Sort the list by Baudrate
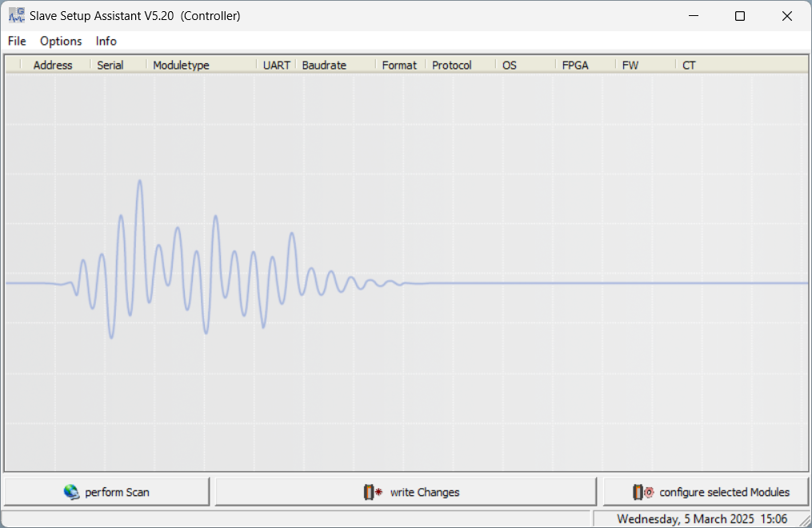Screen dimensions: 812x528 322,65
